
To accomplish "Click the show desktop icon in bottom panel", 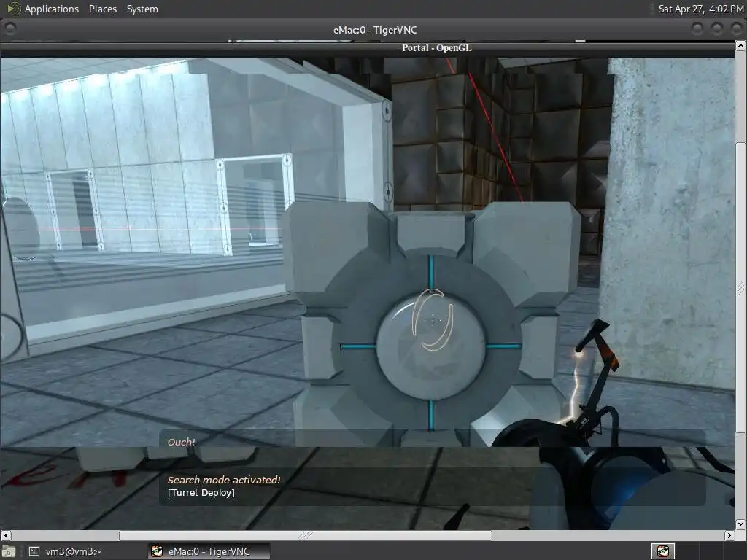I will click(x=8, y=551).
